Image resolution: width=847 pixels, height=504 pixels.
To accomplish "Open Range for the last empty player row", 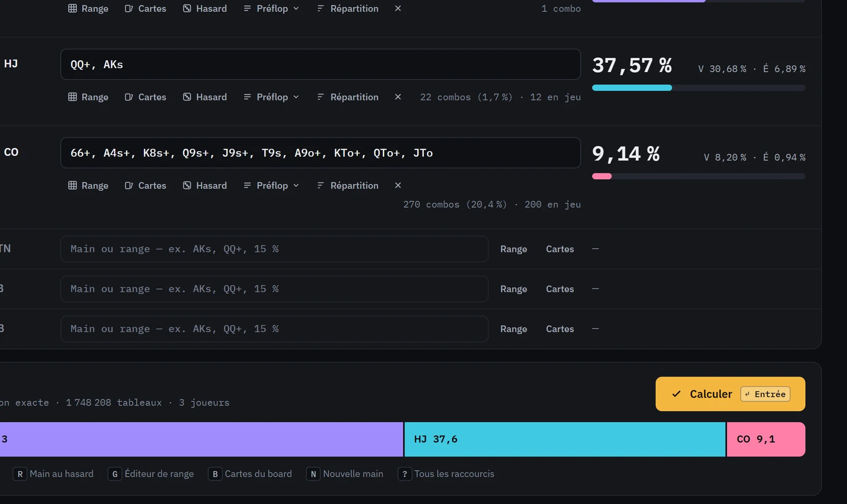I will (x=513, y=329).
